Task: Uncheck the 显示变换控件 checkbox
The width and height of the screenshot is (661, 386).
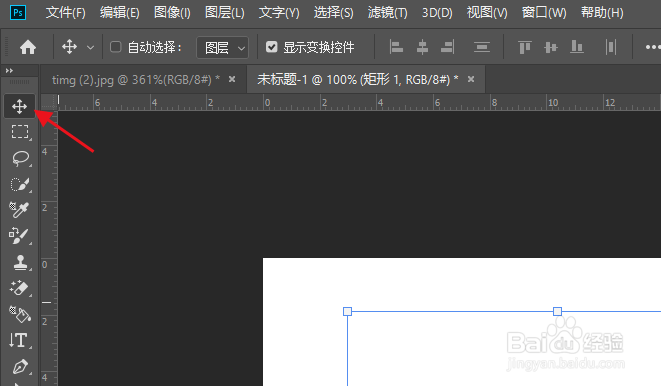Action: 272,47
